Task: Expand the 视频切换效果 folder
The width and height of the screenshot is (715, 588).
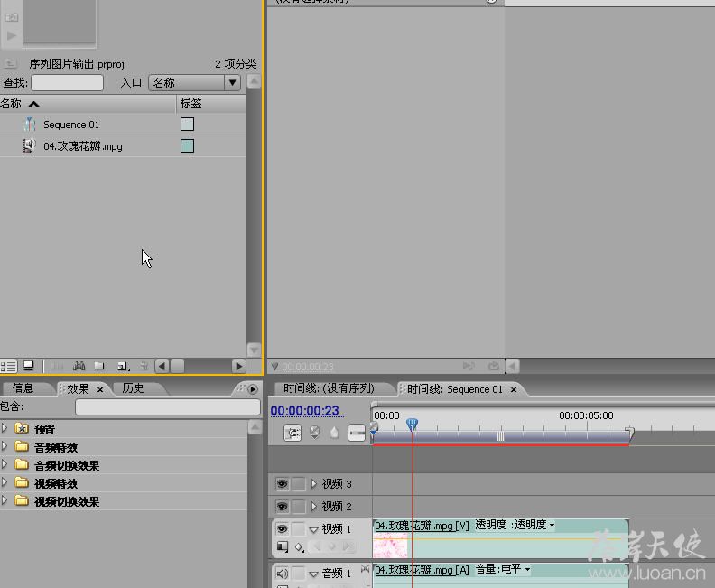Action: [5, 500]
